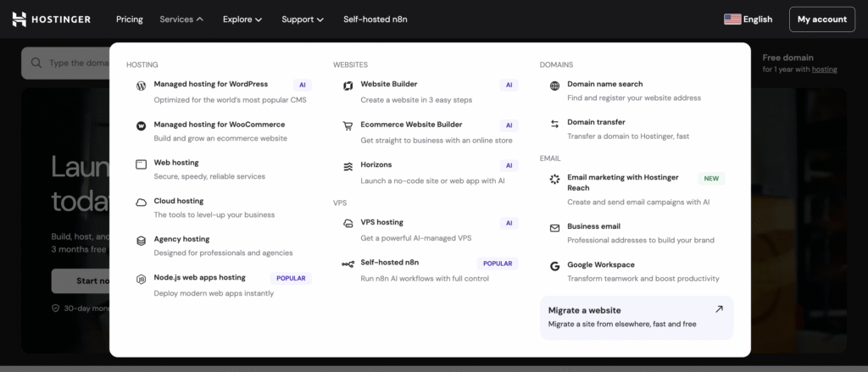Click the WooCommerce icon in Hosting column
Image resolution: width=868 pixels, height=372 pixels.
pos(141,125)
